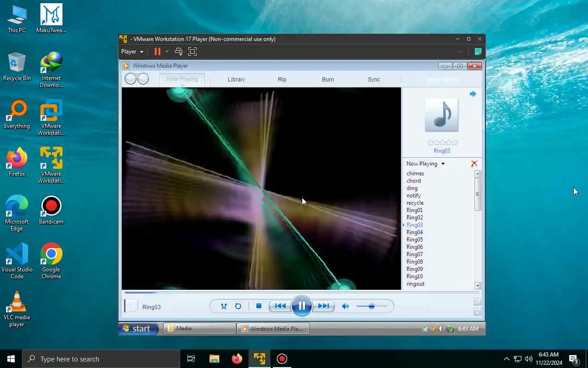Select Ring02 in the playlist
The image size is (588, 368).
pos(414,218)
